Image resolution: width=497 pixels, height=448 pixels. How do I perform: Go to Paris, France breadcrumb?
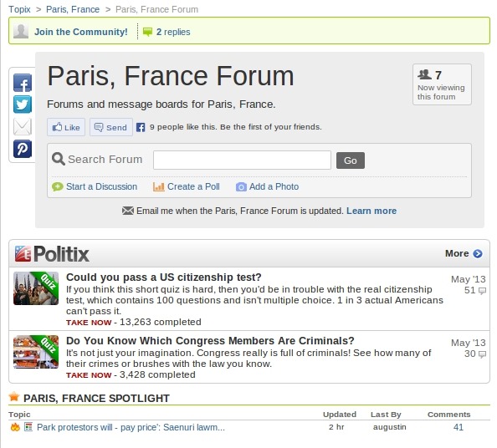coord(73,9)
